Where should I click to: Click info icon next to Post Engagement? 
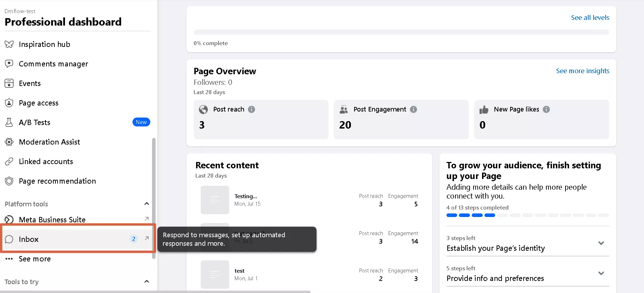coord(413,109)
